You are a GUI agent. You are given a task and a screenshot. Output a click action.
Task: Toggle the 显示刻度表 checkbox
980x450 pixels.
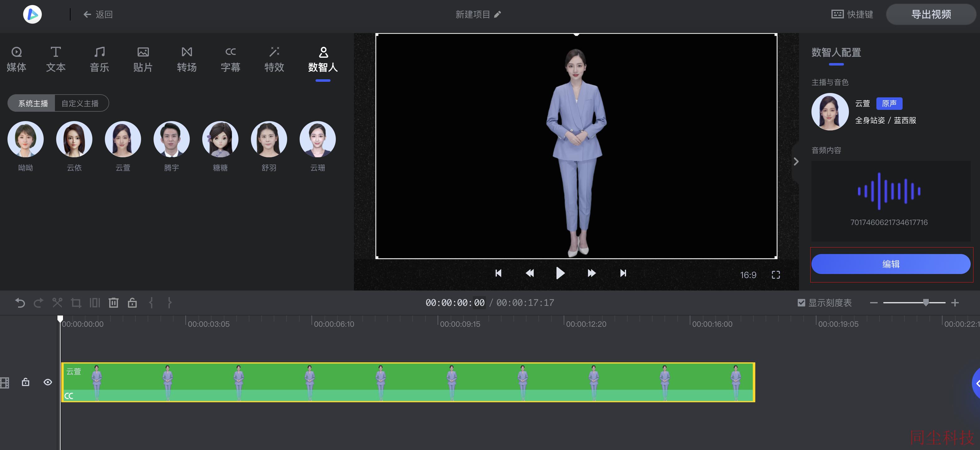(801, 303)
